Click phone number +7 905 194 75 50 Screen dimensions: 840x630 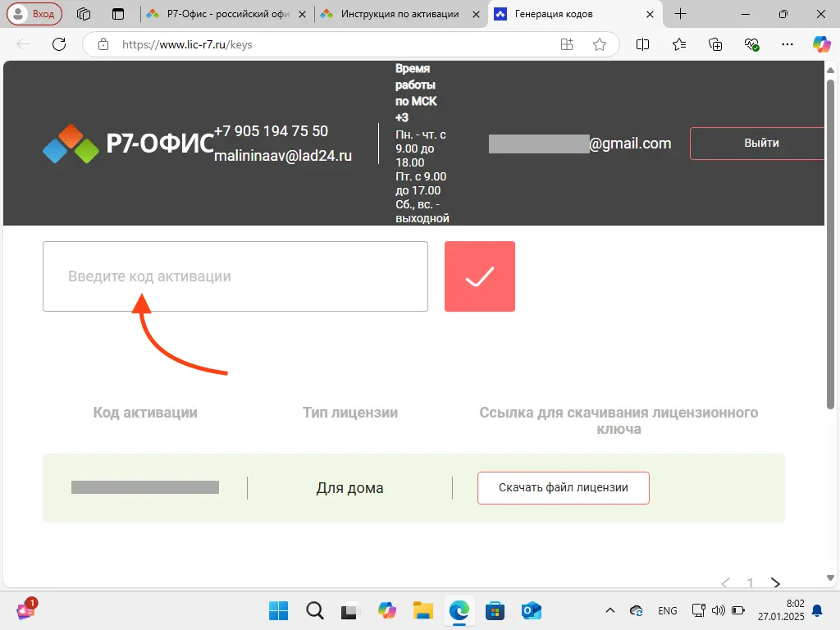coord(271,130)
